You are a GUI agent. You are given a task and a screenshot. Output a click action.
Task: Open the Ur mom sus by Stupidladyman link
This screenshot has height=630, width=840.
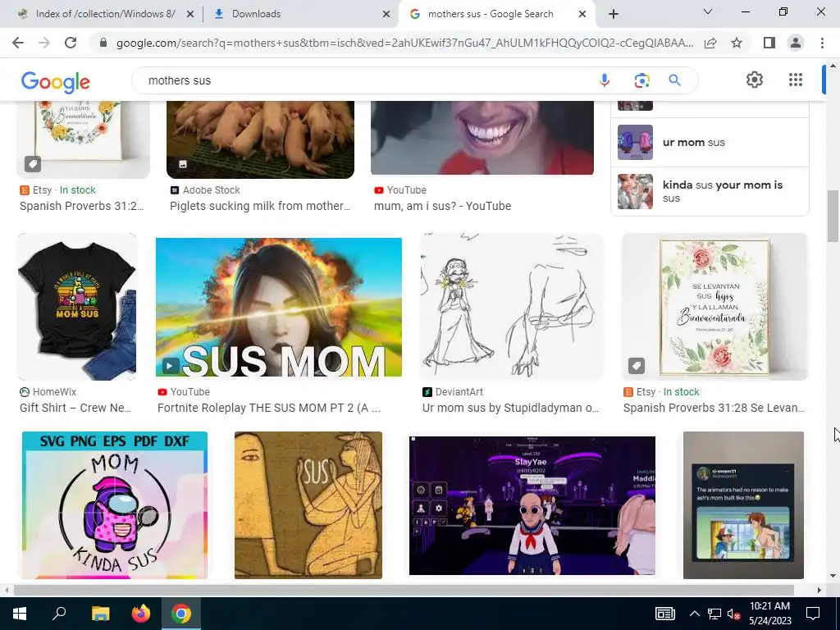click(510, 408)
